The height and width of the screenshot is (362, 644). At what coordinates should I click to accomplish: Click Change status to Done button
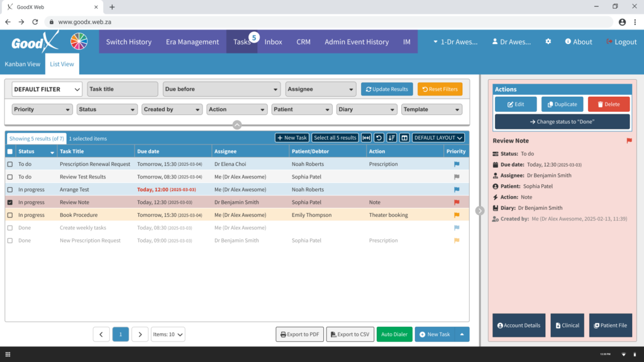click(x=562, y=122)
